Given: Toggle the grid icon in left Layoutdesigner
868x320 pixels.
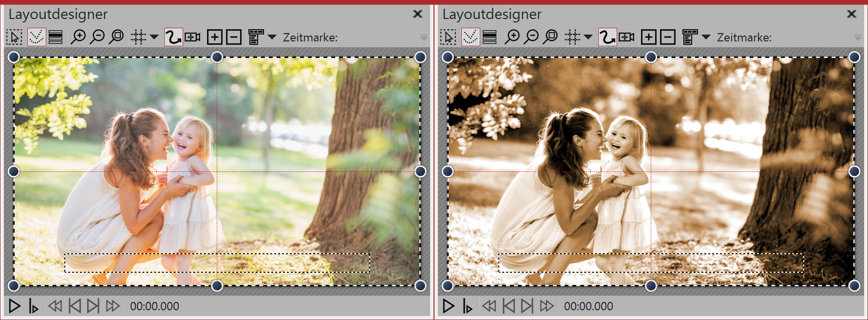Looking at the screenshot, I should 138,37.
